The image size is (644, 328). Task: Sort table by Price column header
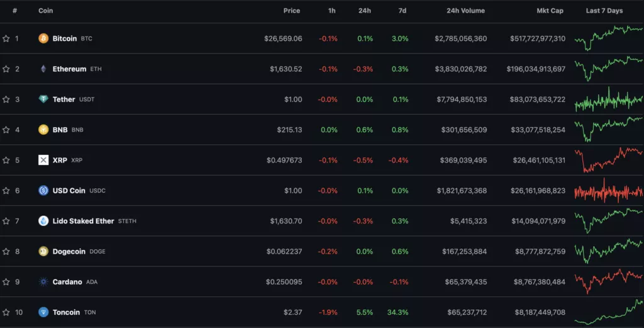click(292, 11)
